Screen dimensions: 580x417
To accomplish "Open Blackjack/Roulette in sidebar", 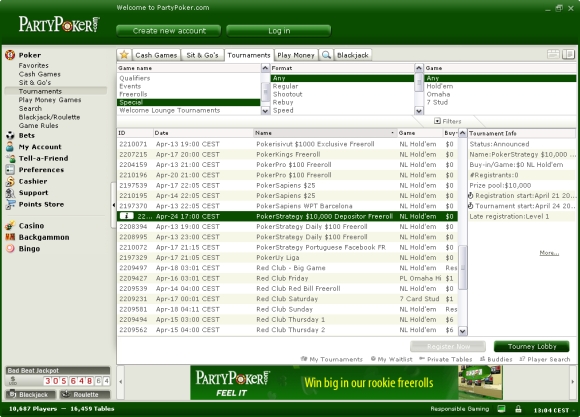I will (x=49, y=117).
